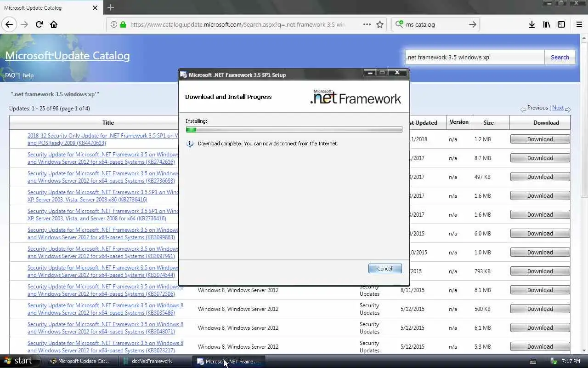Click the installing progress bar
588x368 pixels.
[294, 130]
